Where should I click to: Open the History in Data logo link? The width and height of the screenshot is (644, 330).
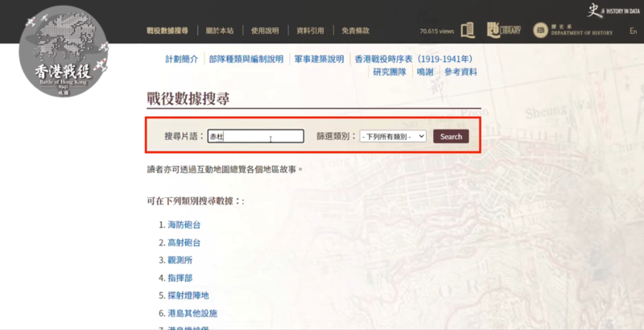coord(613,10)
